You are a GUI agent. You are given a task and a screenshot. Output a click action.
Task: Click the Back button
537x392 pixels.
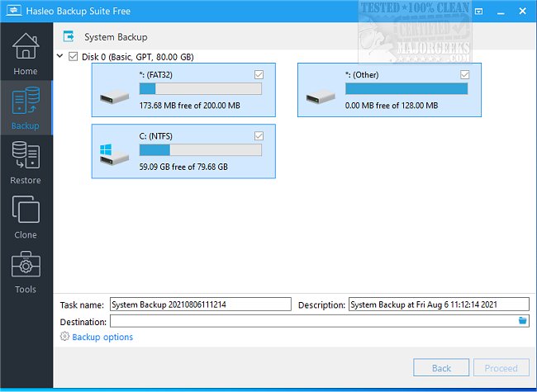click(441, 368)
